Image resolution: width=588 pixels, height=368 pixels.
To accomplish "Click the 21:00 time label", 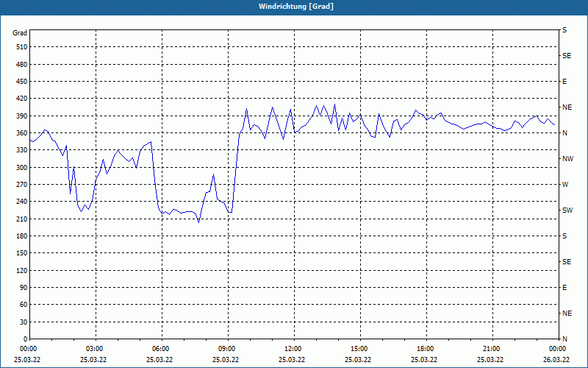I will (x=491, y=349).
